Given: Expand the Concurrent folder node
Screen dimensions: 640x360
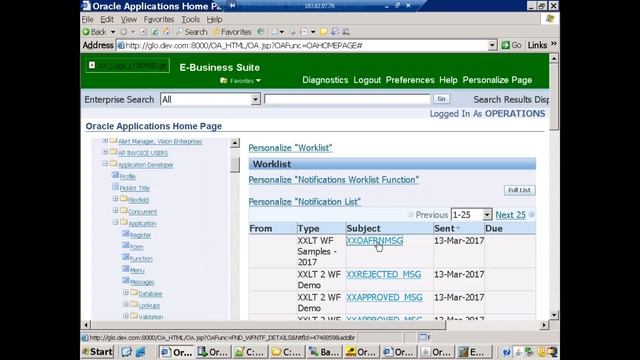Looking at the screenshot, I should [x=116, y=211].
